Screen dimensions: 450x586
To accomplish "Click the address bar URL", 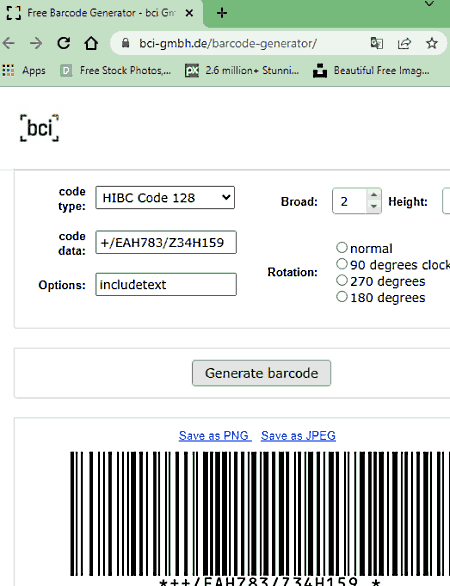I will tap(228, 43).
